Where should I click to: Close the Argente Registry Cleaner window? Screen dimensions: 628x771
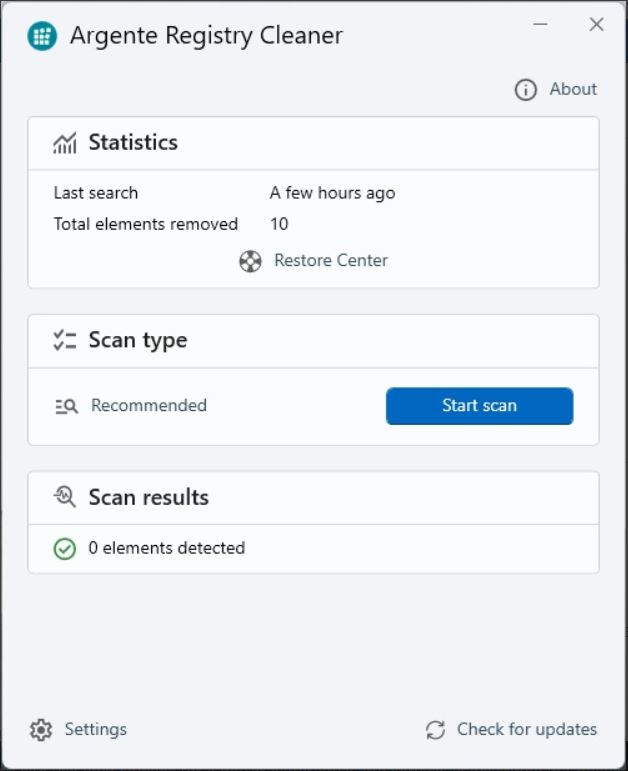coord(597,24)
